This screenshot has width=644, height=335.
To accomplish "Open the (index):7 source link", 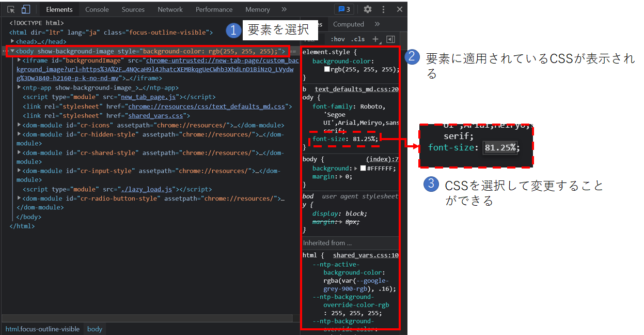I will point(383,159).
